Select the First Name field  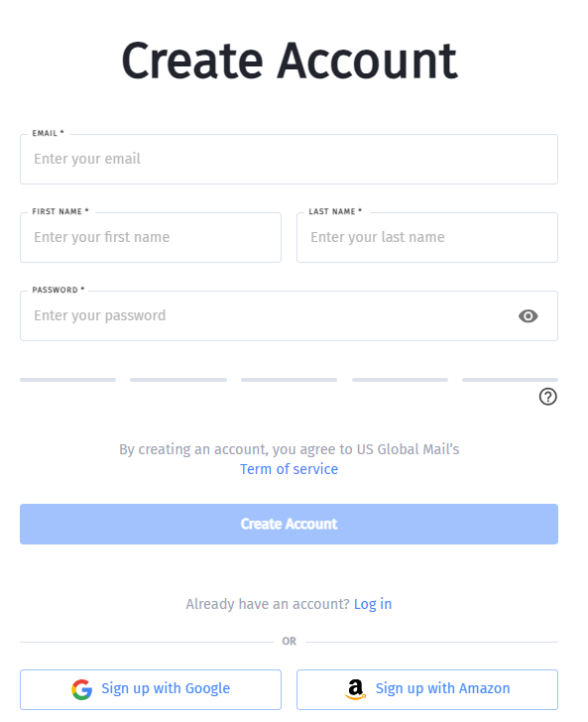point(151,238)
